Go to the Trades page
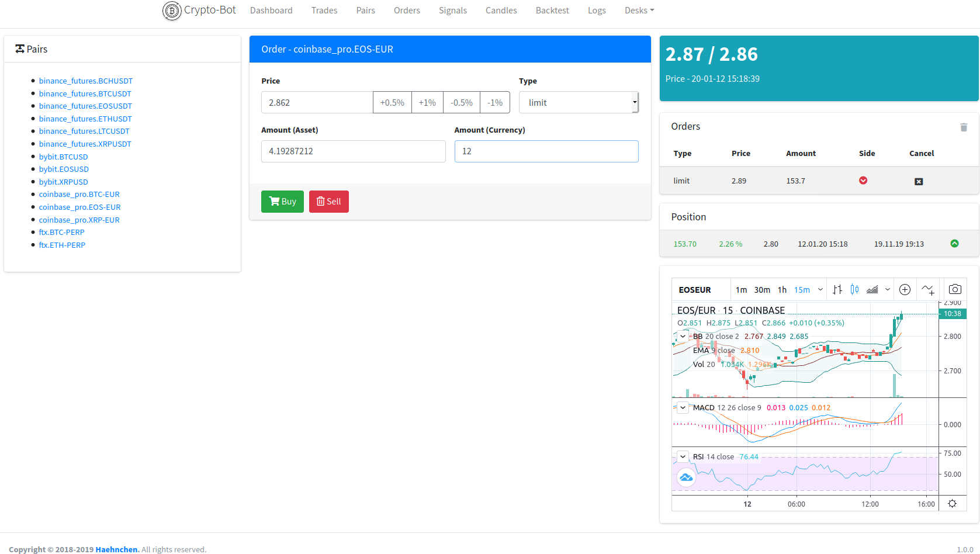 coord(324,11)
